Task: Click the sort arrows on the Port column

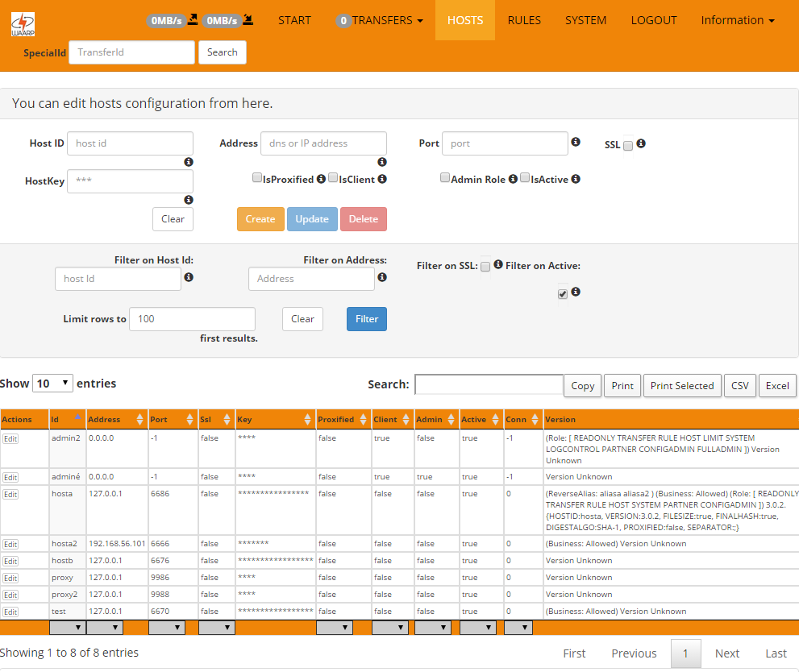Action: (x=189, y=420)
